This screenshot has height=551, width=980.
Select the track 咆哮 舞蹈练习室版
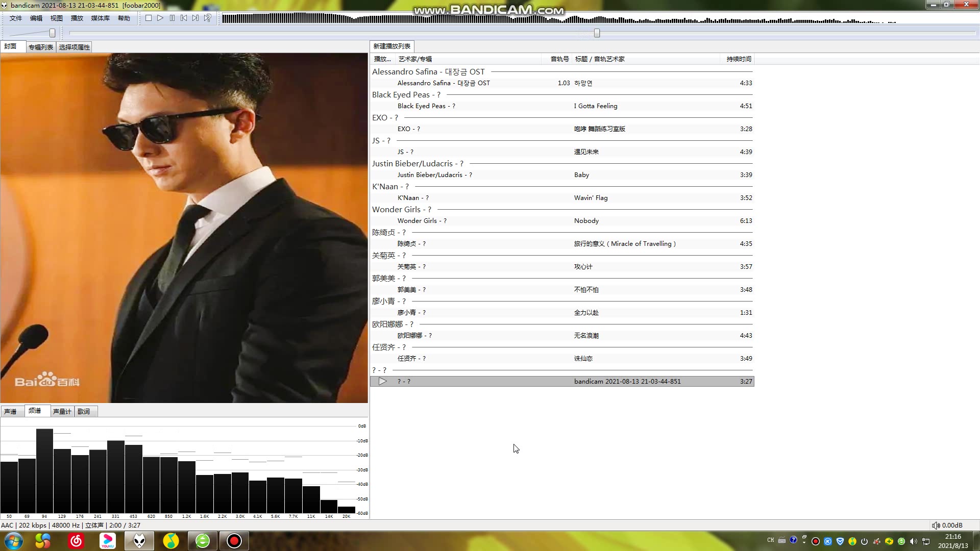click(562, 129)
